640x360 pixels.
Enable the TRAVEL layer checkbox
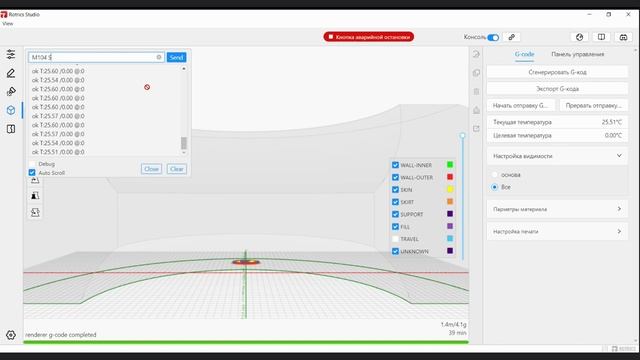(395, 239)
